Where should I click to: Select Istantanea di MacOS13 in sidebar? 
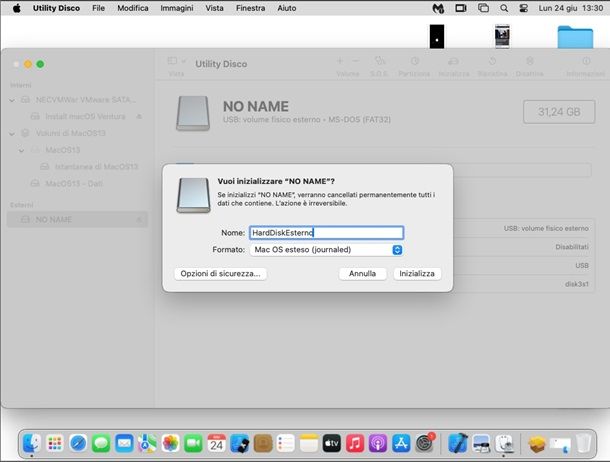coord(96,167)
